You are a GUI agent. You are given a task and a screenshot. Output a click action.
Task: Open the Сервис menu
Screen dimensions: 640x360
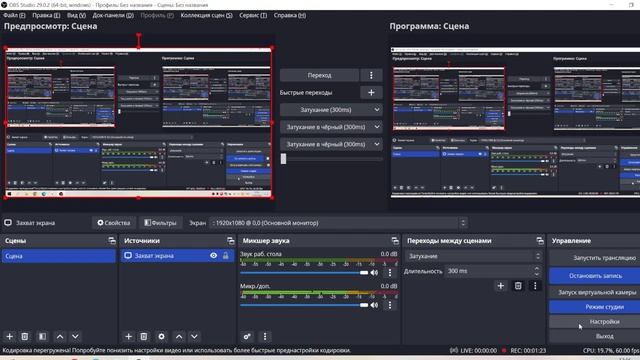(x=253, y=16)
